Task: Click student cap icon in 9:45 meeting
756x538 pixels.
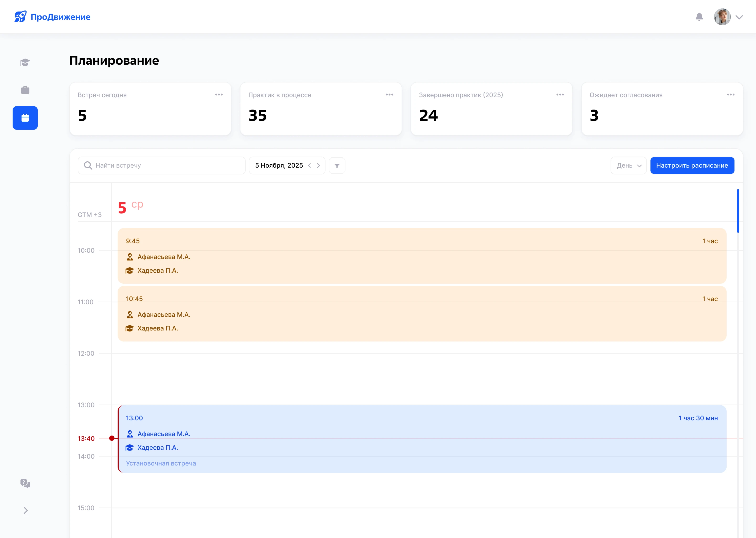Action: click(129, 271)
